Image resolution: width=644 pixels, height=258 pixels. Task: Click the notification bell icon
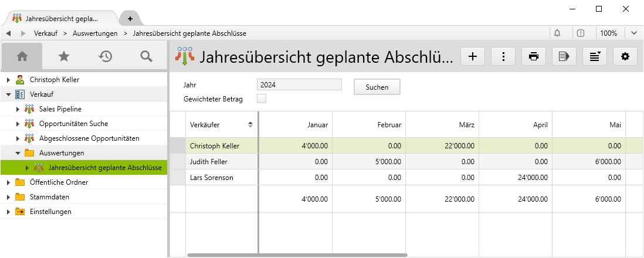point(557,33)
